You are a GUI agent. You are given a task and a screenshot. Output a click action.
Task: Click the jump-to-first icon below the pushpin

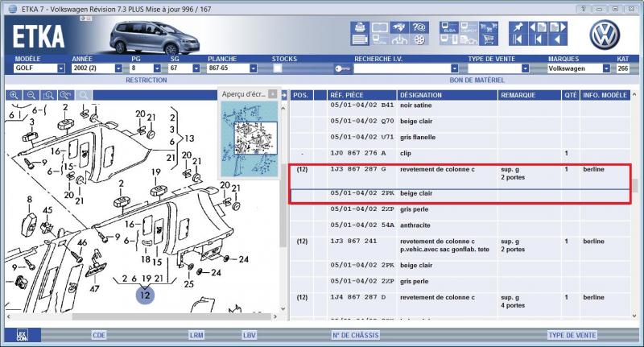[518, 39]
